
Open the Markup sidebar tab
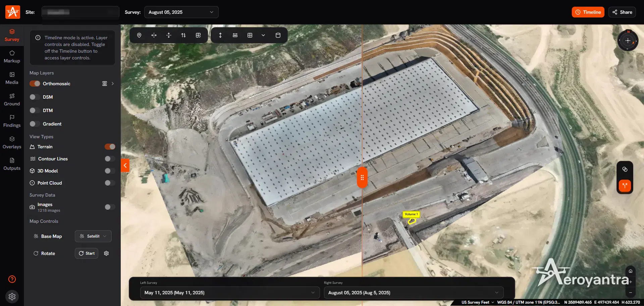click(12, 57)
